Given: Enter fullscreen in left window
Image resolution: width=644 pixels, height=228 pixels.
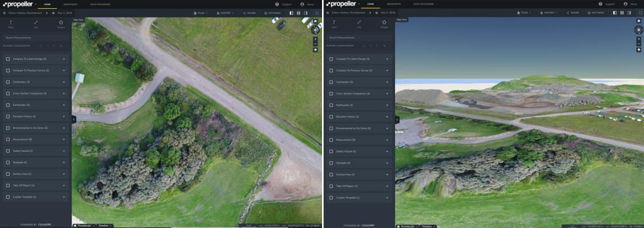Looking at the screenshot, I should click(x=317, y=13).
